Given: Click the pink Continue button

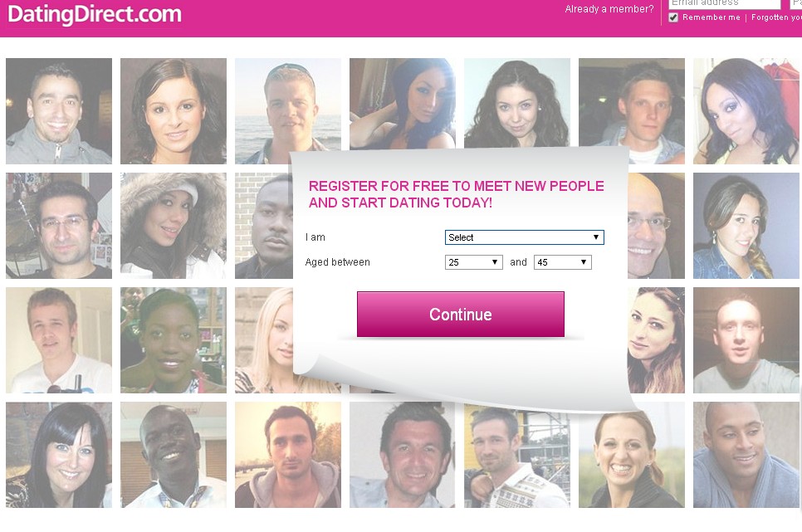Looking at the screenshot, I should coord(460,314).
